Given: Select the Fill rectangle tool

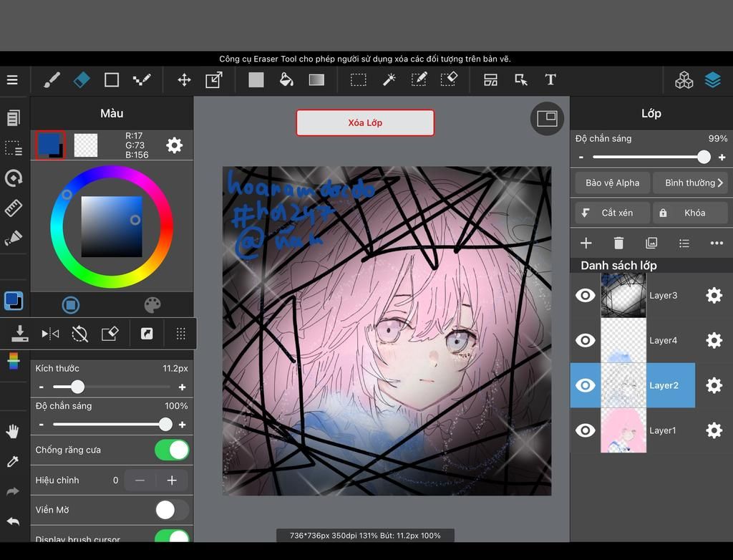Looking at the screenshot, I should (x=256, y=80).
